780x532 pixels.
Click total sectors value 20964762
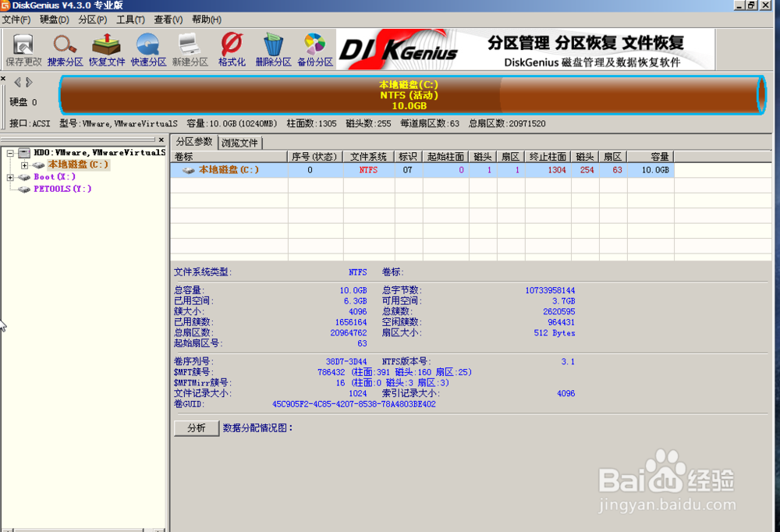[x=349, y=333]
